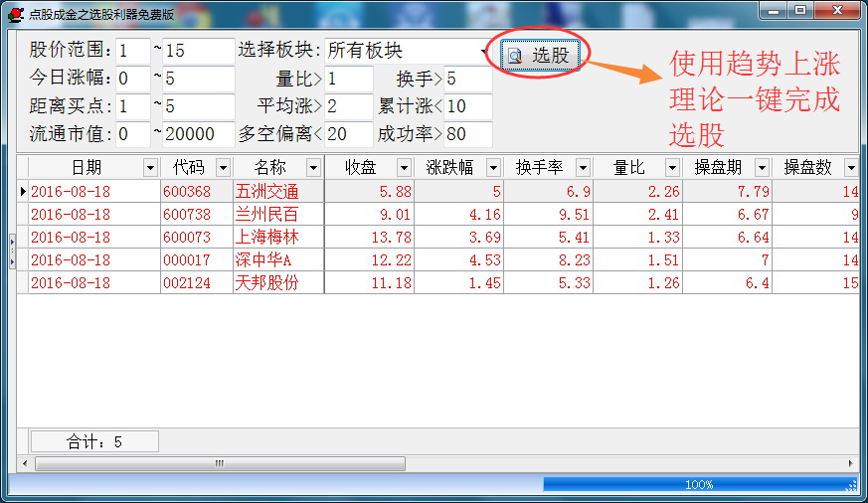Viewport: 868px width, 503px height.
Task: Click volume ratio value 2.26
Action: click(664, 192)
